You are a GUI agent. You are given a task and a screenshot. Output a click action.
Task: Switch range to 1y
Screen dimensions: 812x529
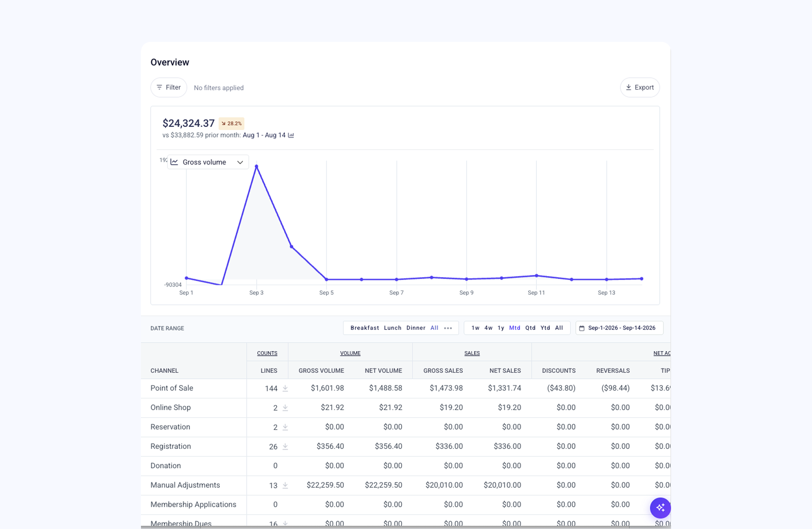(x=501, y=328)
